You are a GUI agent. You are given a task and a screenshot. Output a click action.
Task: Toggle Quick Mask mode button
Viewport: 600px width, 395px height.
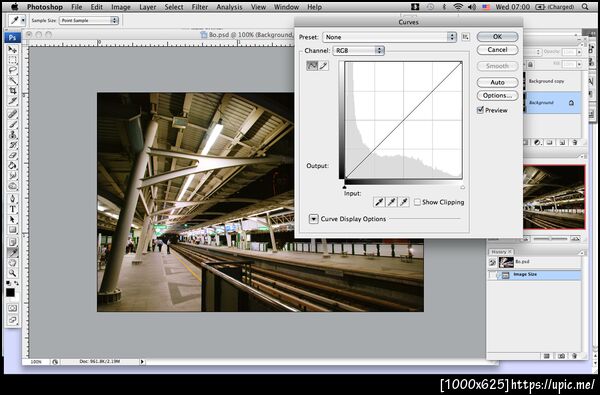(x=13, y=308)
